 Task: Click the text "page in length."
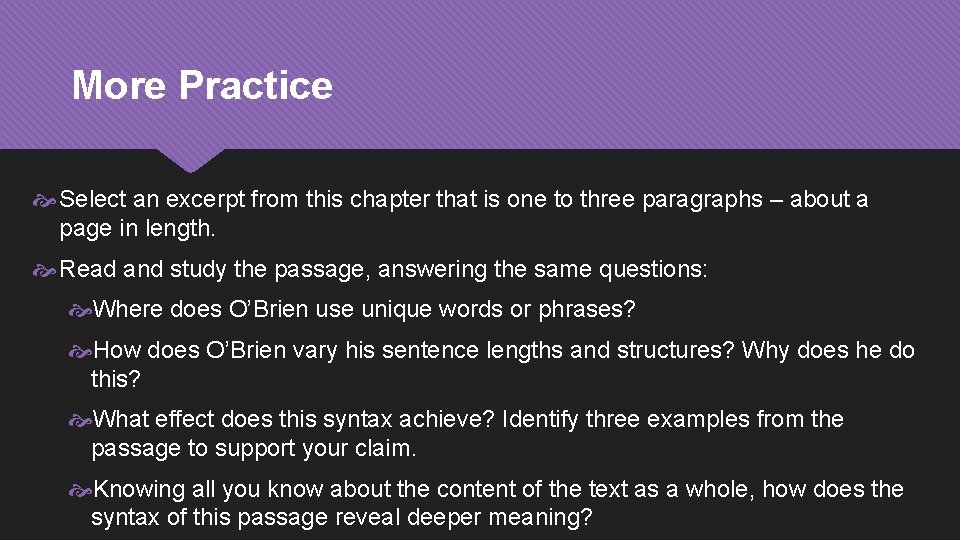click(137, 229)
